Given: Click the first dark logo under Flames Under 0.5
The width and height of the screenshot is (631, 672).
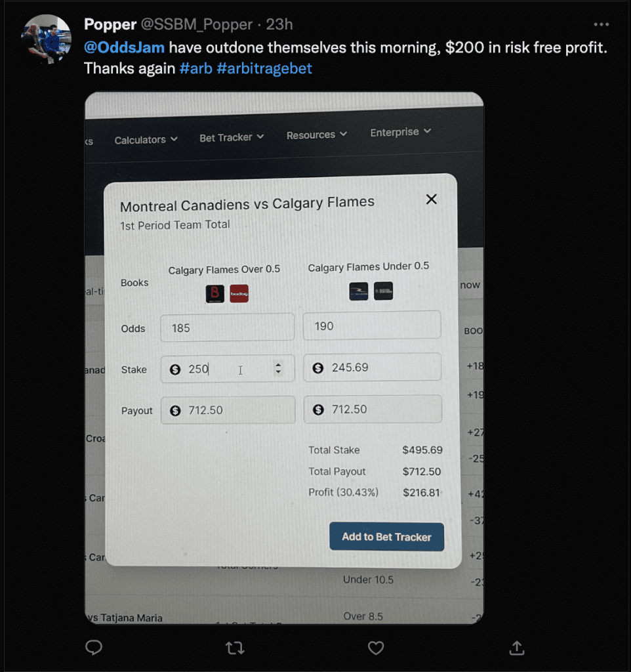Looking at the screenshot, I should (x=359, y=291).
